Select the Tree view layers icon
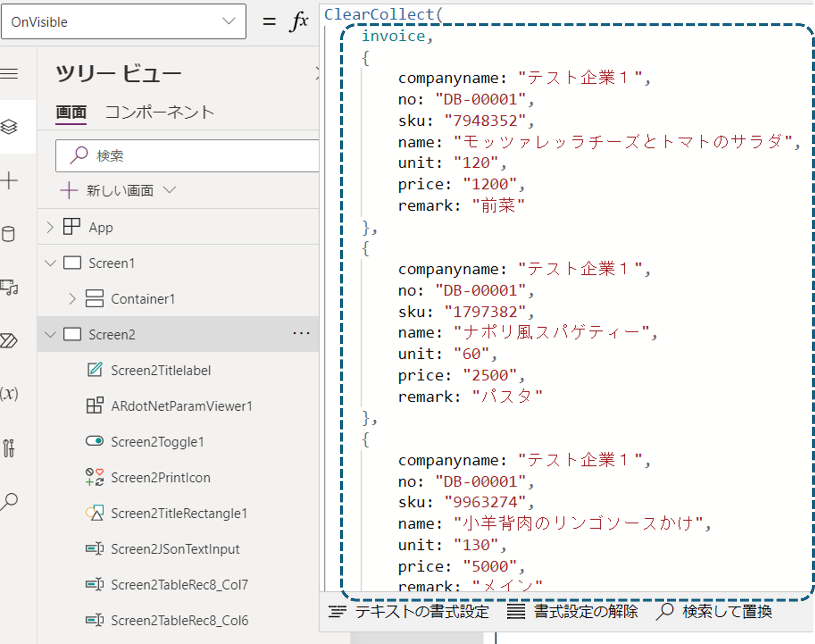 pos(9,127)
